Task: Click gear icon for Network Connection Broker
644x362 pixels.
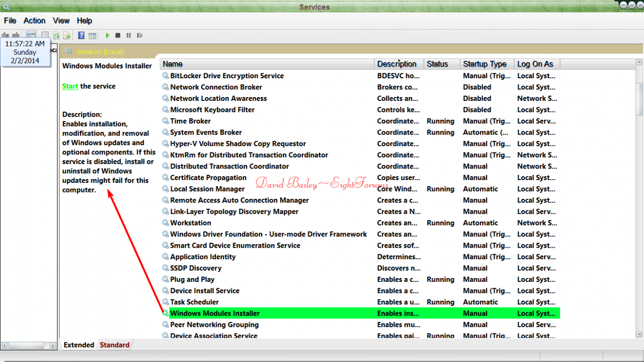Action: (166, 87)
